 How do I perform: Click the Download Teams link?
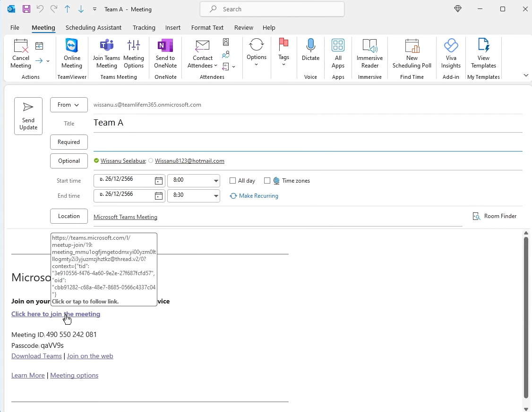tap(37, 356)
